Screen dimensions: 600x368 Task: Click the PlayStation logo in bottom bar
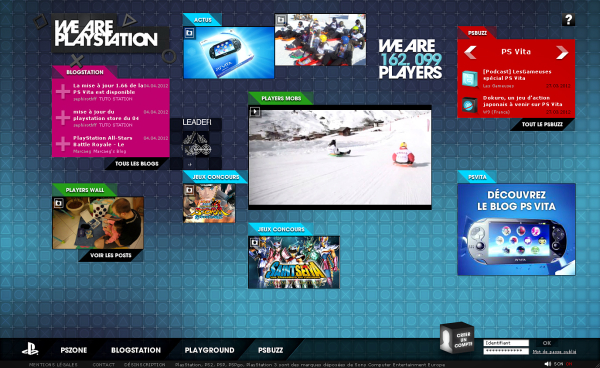tap(30, 349)
